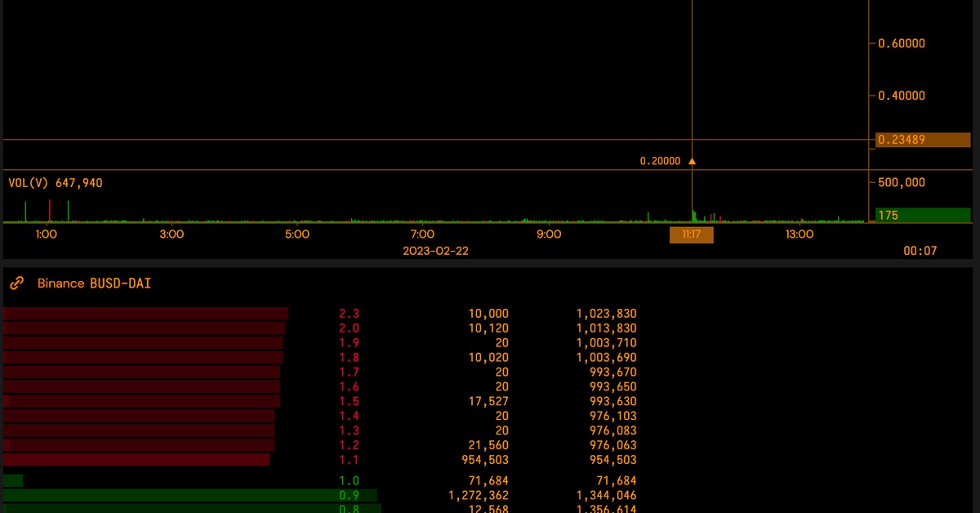This screenshot has height=513, width=980.
Task: Click the tall volume spike at 11:17
Action: 693,216
